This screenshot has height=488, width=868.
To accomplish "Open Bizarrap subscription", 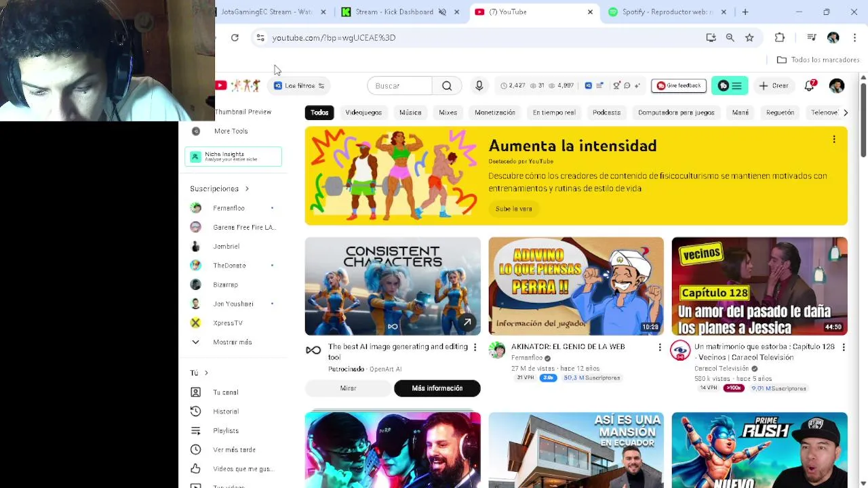I will click(233, 285).
